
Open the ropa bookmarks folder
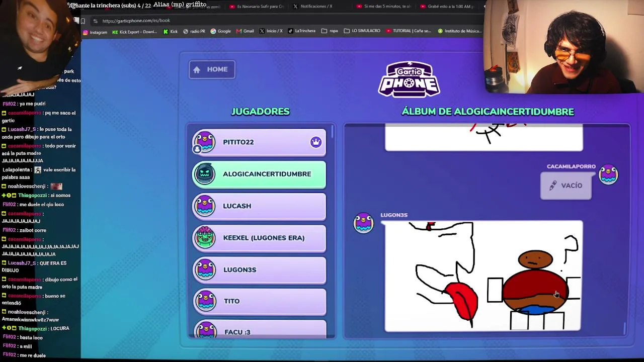[x=330, y=31]
